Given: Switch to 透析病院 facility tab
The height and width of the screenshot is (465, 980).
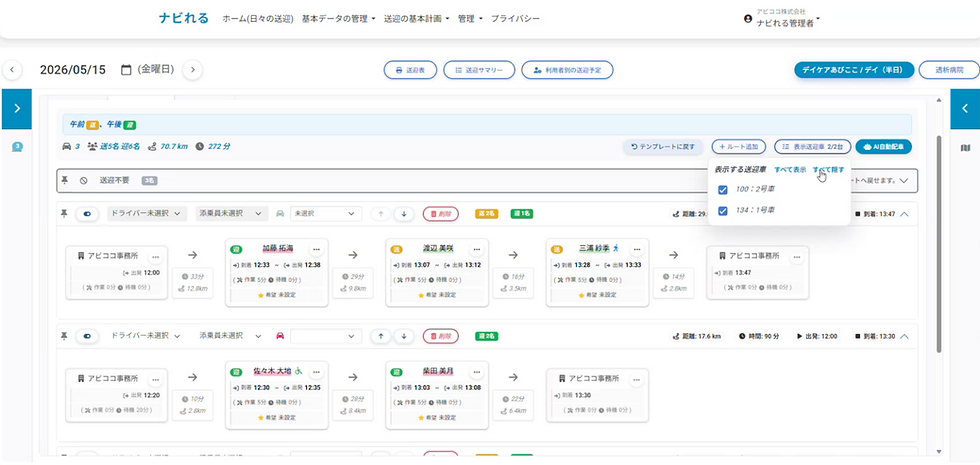Looking at the screenshot, I should (x=949, y=70).
